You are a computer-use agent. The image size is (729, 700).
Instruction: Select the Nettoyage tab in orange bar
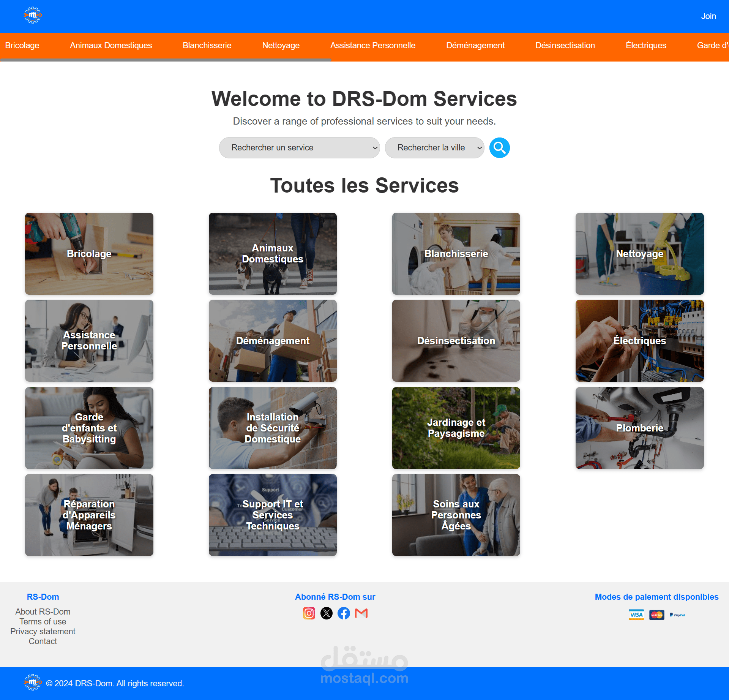(281, 46)
